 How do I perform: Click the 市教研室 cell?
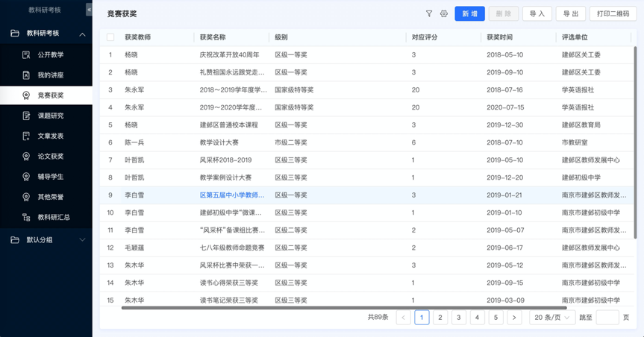(575, 142)
